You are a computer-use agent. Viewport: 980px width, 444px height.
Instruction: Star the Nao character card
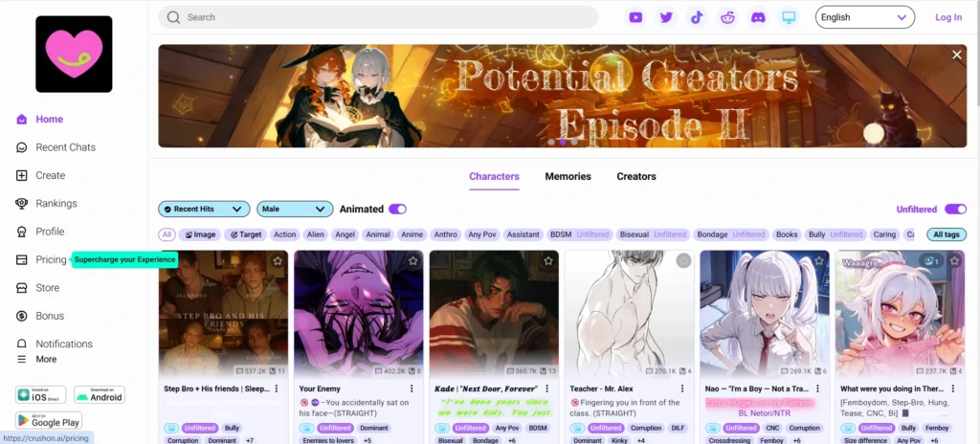(819, 261)
